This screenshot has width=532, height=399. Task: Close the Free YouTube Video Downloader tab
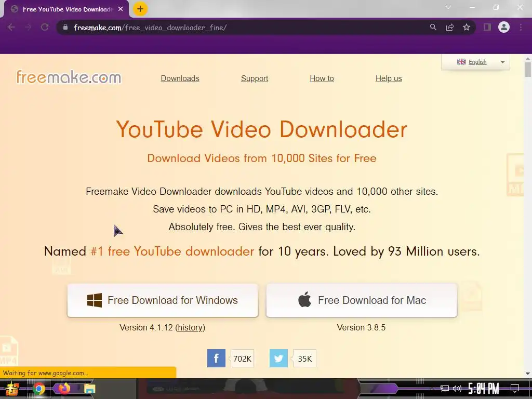click(121, 9)
